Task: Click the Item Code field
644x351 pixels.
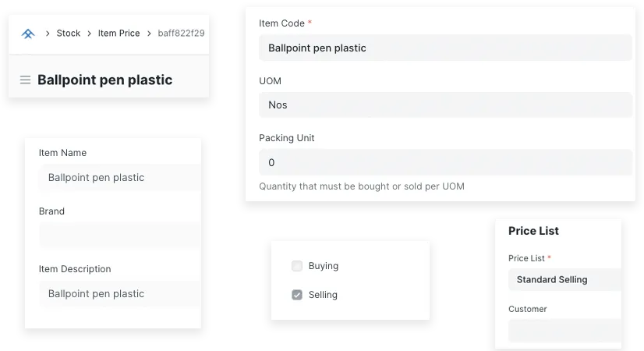Action: click(444, 48)
